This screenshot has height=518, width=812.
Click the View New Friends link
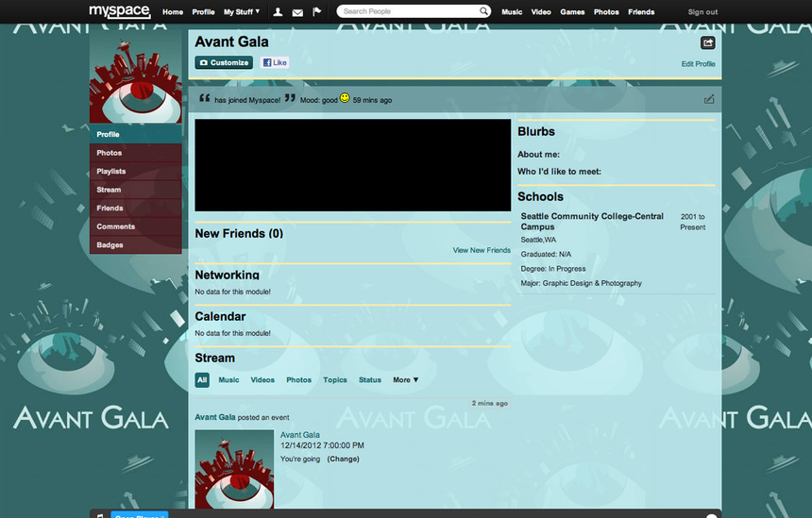tap(482, 250)
